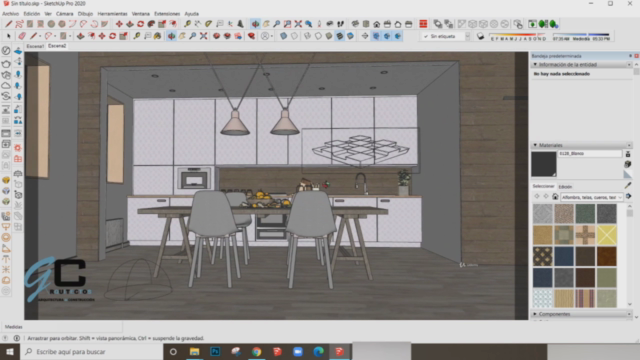Open the Ayuda menu
Viewport: 640px width, 360px height.
point(191,13)
